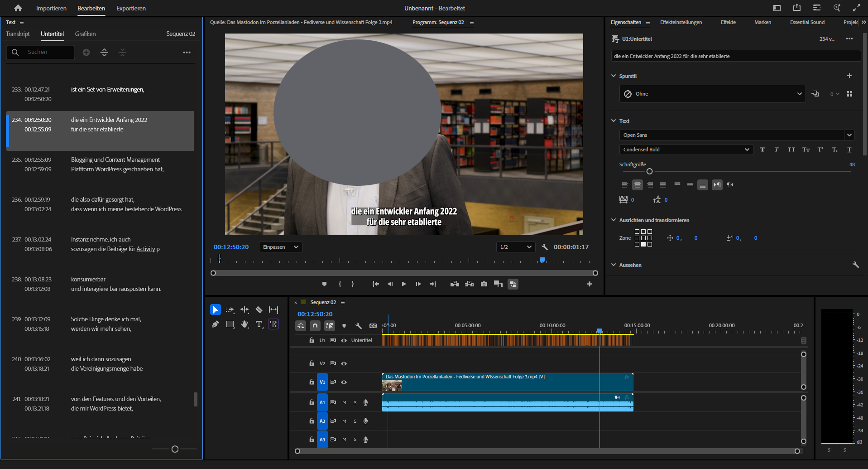Open the Exportieren workspace tab
The width and height of the screenshot is (868, 469).
131,8
